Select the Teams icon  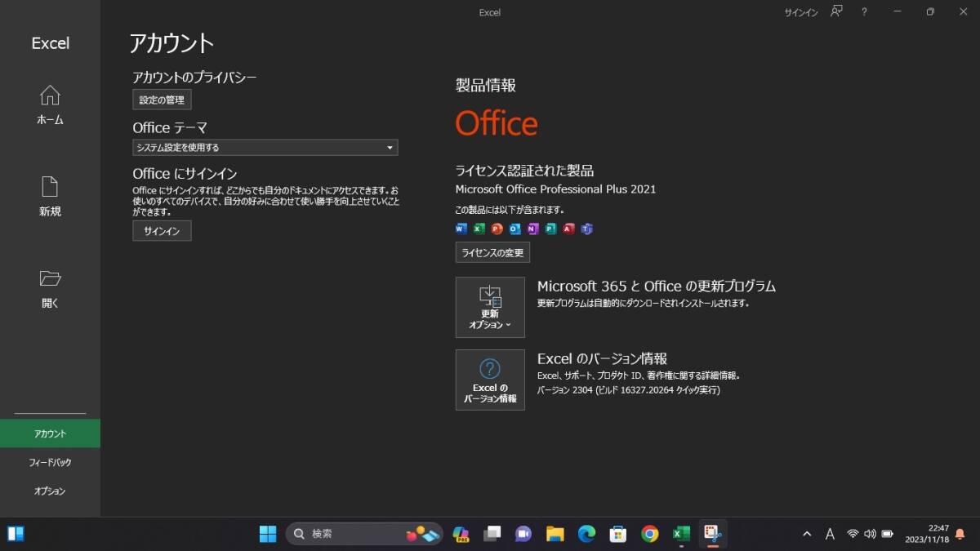(x=586, y=229)
